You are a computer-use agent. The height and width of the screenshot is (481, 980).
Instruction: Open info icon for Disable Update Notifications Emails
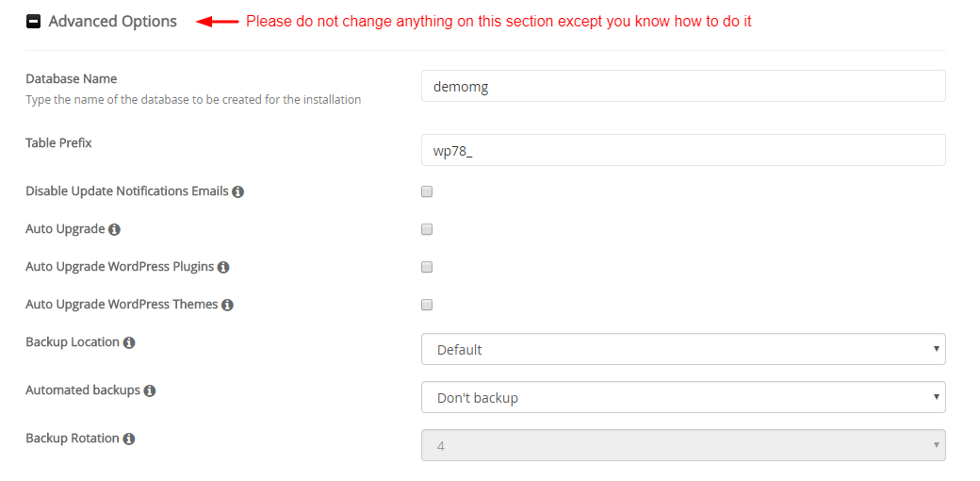point(237,192)
